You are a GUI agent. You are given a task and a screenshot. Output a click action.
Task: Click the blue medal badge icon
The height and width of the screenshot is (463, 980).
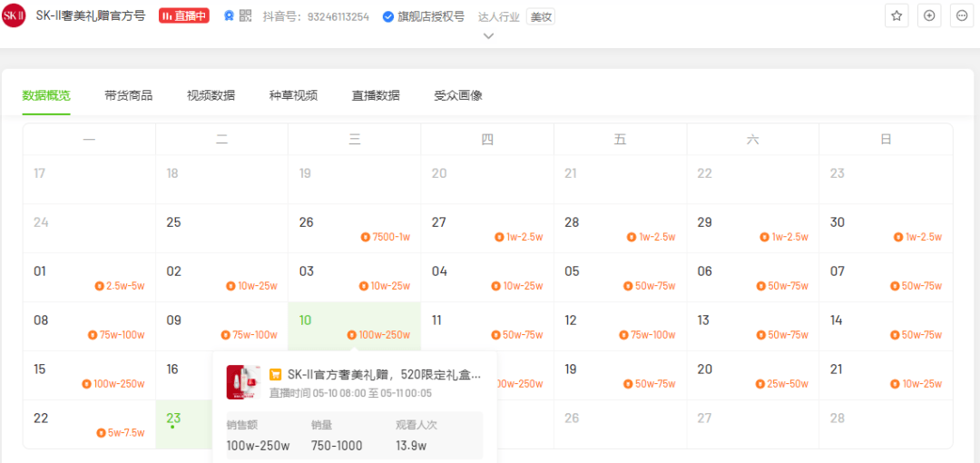point(230,16)
